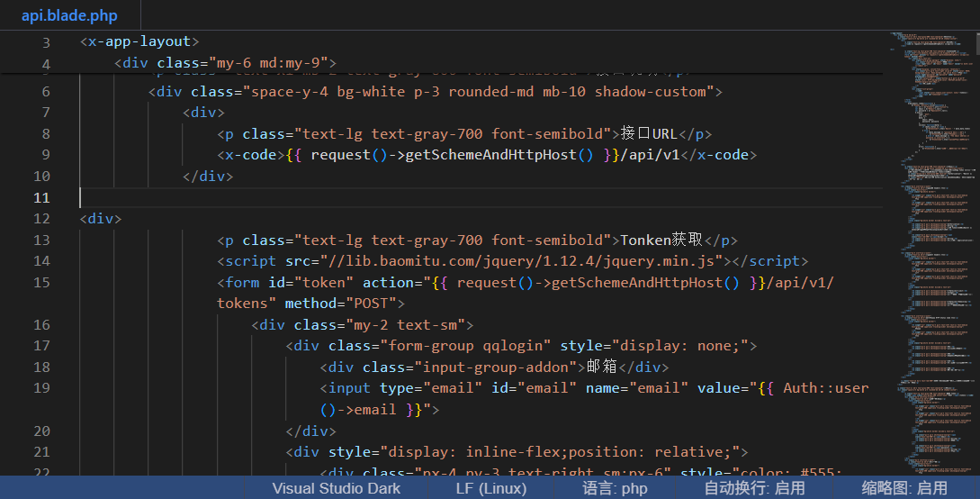980x499 pixels.
Task: Toggle the 缩略图 minimap setting
Action: 904,488
